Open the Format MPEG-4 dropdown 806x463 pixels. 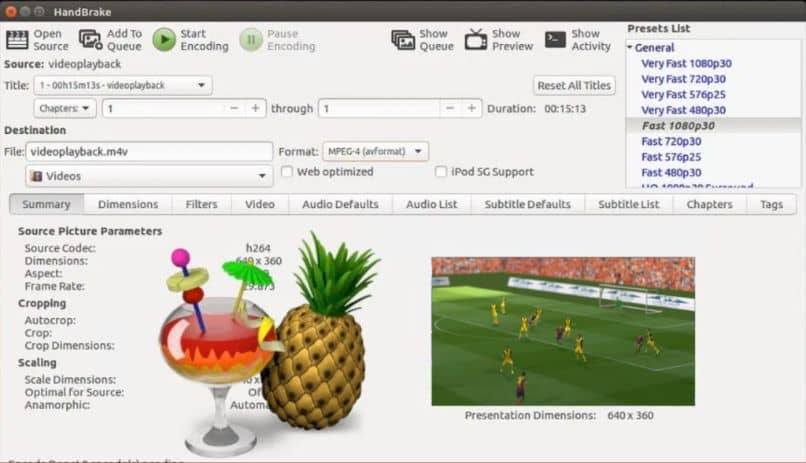[x=375, y=152]
